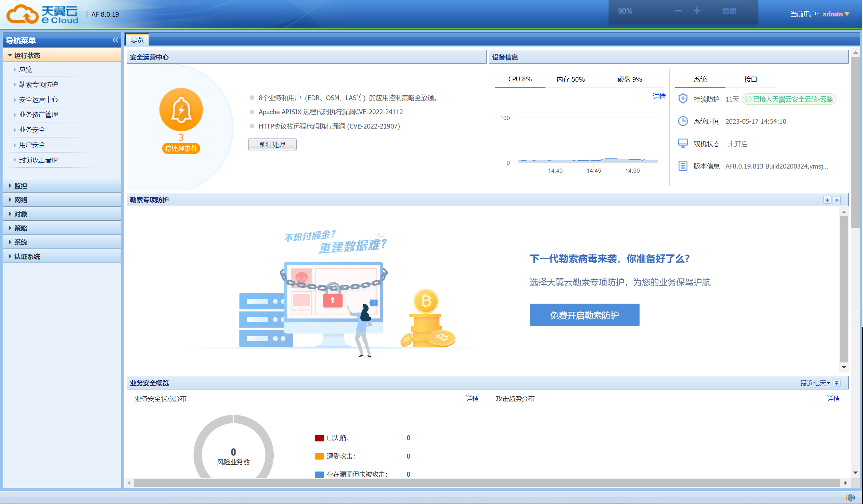Switch to the 内存 50% tab

570,79
